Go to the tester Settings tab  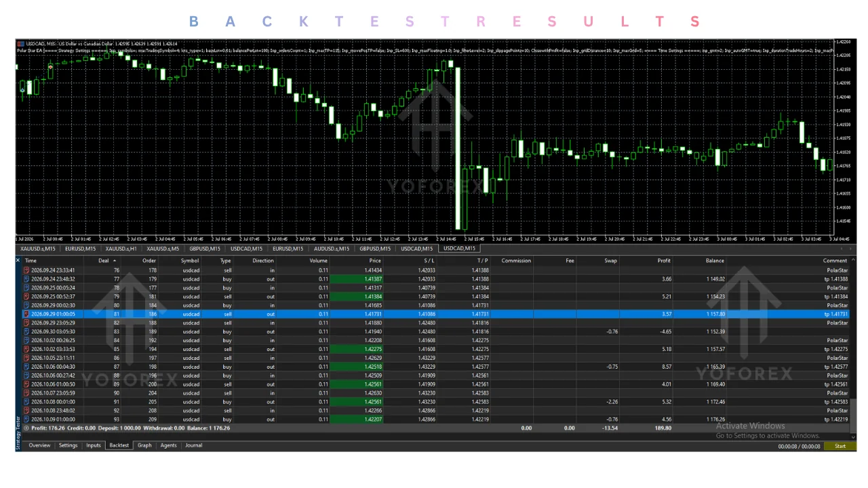coord(68,446)
